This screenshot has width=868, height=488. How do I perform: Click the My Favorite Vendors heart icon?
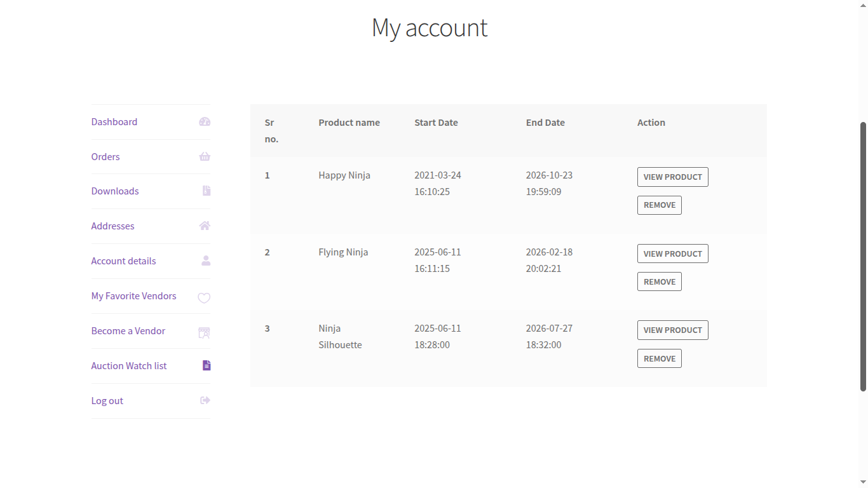[204, 297]
